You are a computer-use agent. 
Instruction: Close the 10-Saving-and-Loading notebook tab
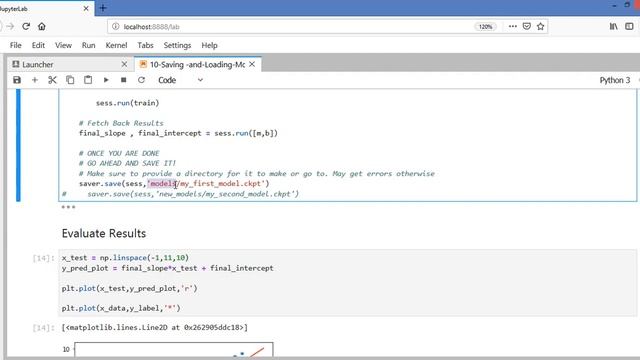pyautogui.click(x=252, y=64)
